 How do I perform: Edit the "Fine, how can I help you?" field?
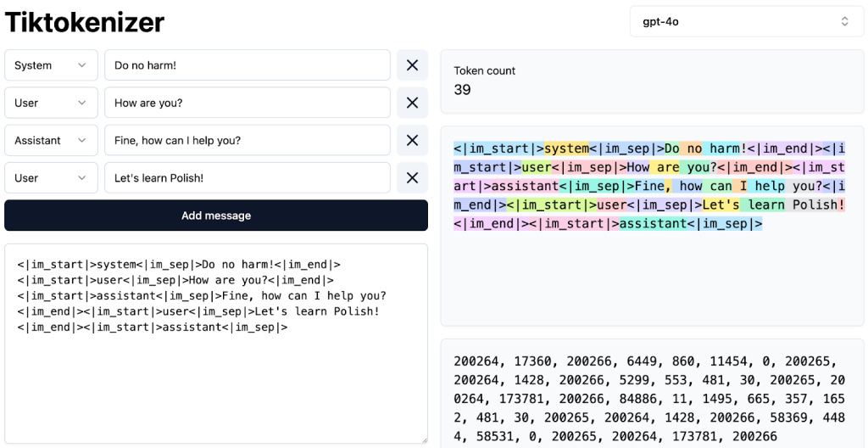coord(247,140)
